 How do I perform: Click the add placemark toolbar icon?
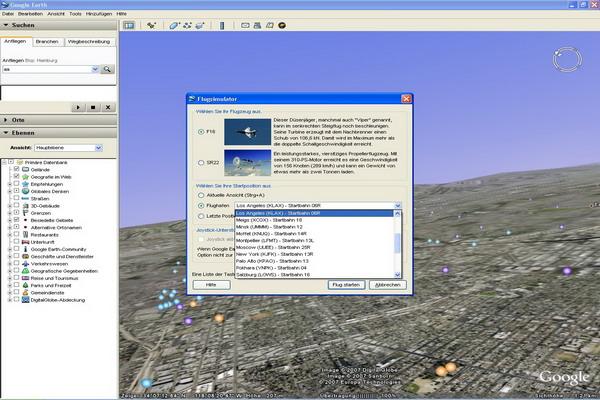click(x=152, y=25)
